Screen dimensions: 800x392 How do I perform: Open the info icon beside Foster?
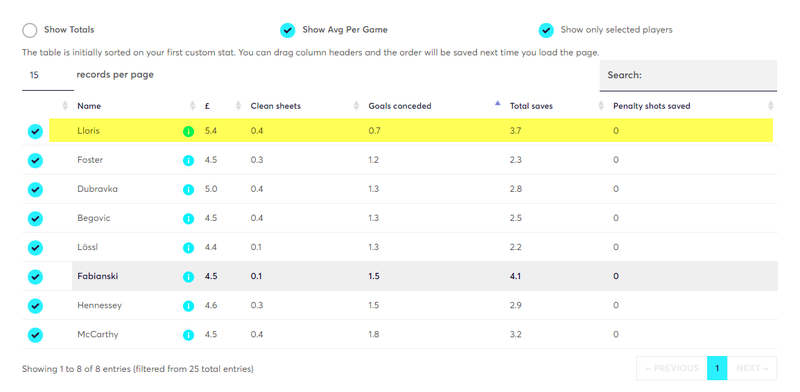[x=188, y=161]
